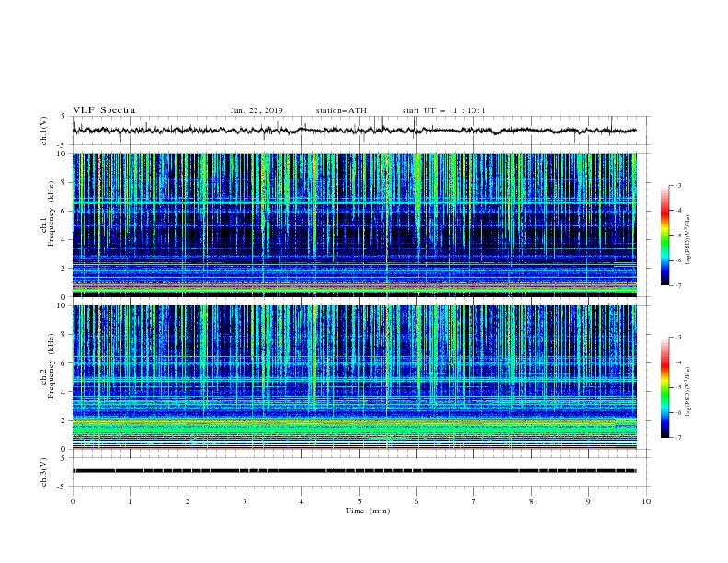Click the lower PSD color scale bar

(665, 387)
